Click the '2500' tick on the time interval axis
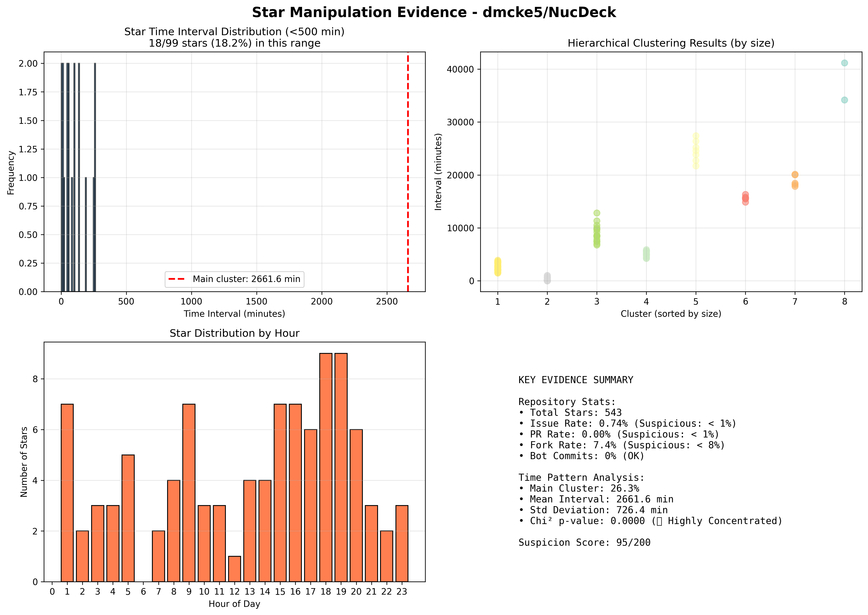Viewport: 868px width, 615px height. tap(387, 301)
